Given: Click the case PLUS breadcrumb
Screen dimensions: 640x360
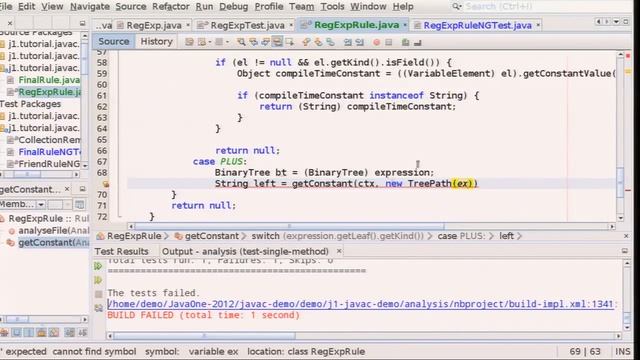Looking at the screenshot, I should [461, 236].
